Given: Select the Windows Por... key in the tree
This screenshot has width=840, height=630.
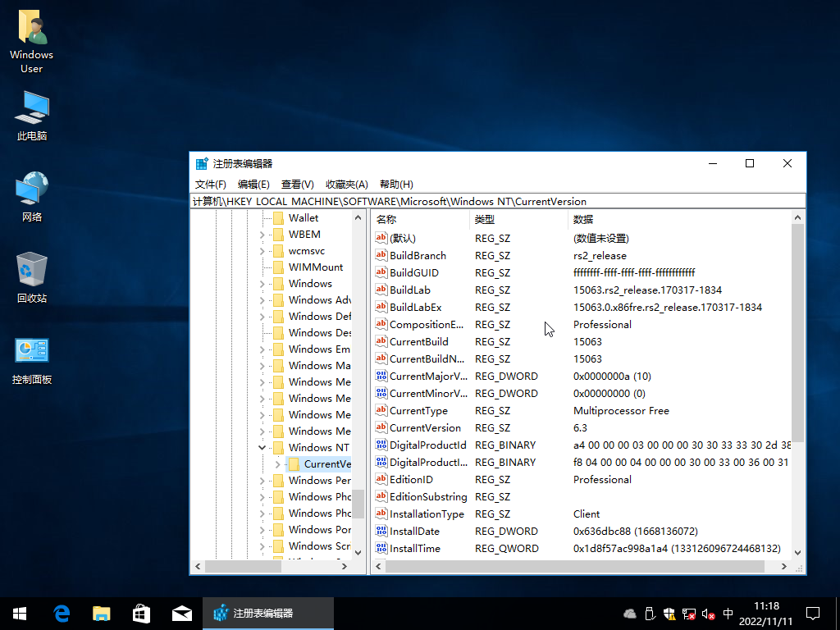Looking at the screenshot, I should click(320, 530).
